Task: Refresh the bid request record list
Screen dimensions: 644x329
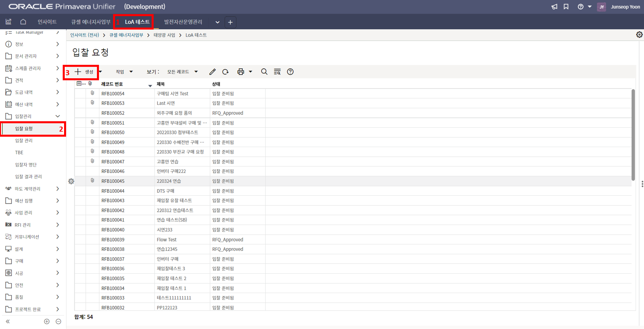Action: (x=225, y=72)
